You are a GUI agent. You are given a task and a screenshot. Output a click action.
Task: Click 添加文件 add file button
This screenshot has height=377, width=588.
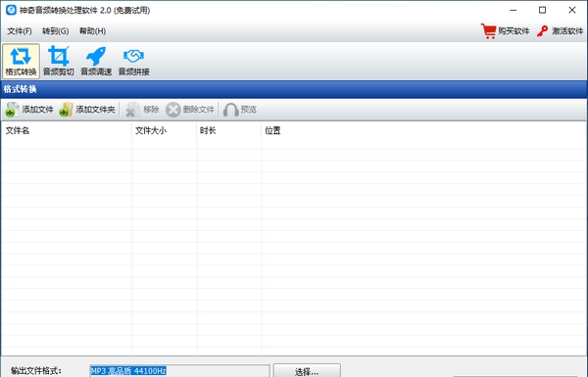pos(29,110)
